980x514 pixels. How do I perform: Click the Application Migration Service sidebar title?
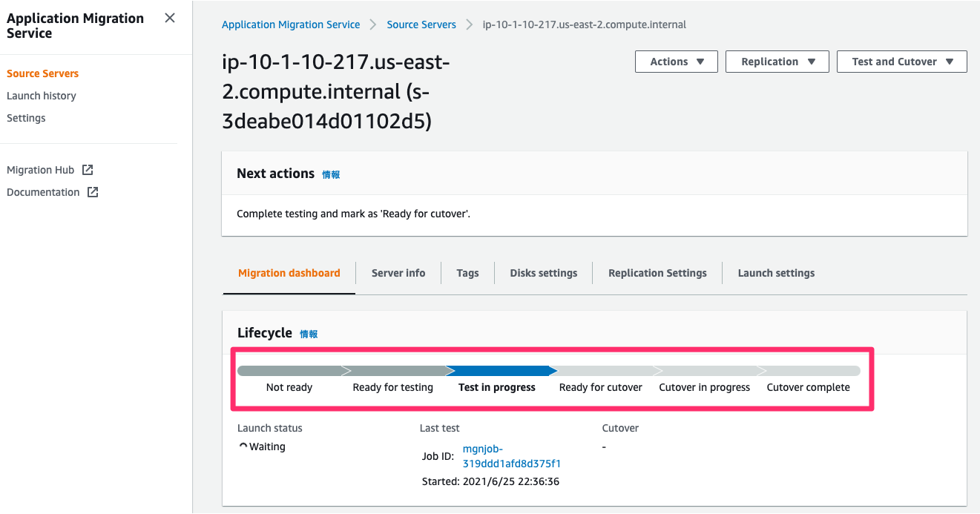click(75, 26)
